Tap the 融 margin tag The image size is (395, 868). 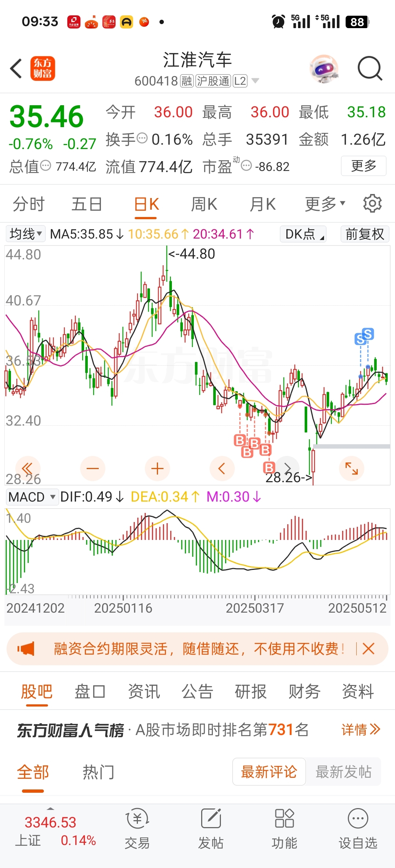[187, 81]
